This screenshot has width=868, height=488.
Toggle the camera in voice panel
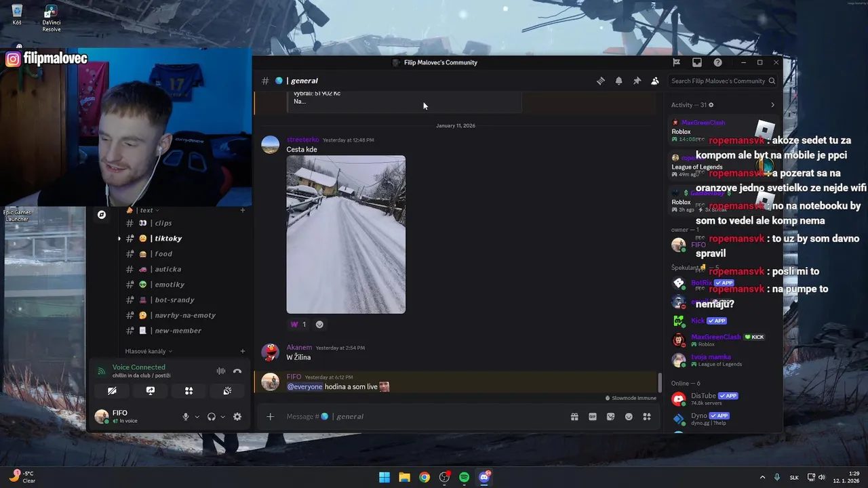pyautogui.click(x=112, y=391)
